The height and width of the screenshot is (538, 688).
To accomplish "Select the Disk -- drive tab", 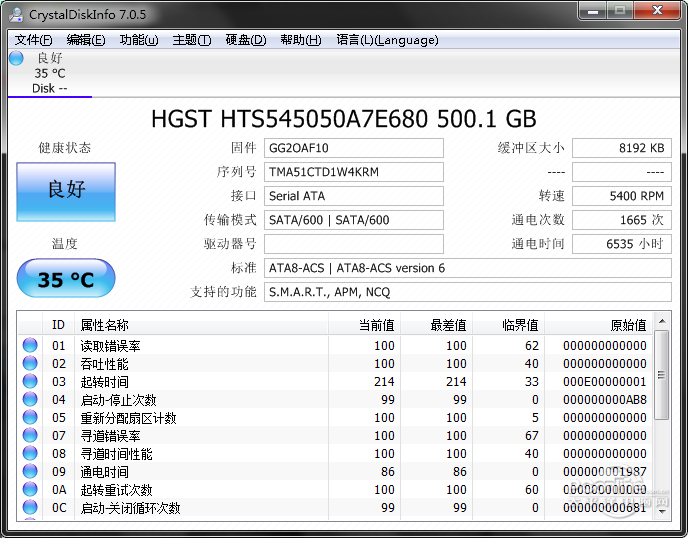I will (x=49, y=88).
